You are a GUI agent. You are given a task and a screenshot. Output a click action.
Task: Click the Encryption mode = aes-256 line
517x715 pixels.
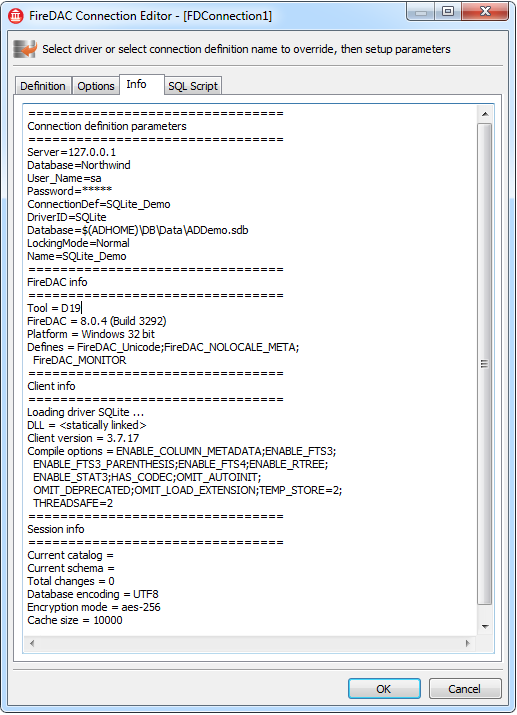pos(93,607)
